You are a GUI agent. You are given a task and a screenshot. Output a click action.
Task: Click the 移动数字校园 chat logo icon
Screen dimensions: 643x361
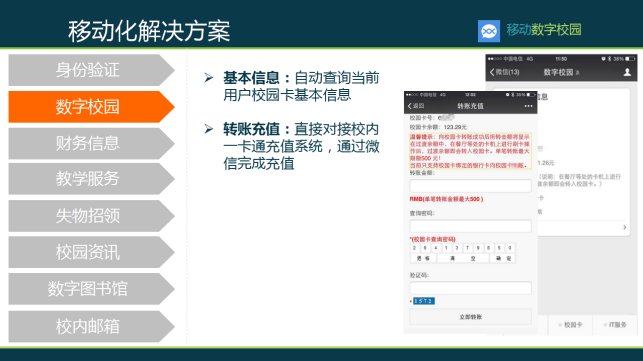point(489,31)
